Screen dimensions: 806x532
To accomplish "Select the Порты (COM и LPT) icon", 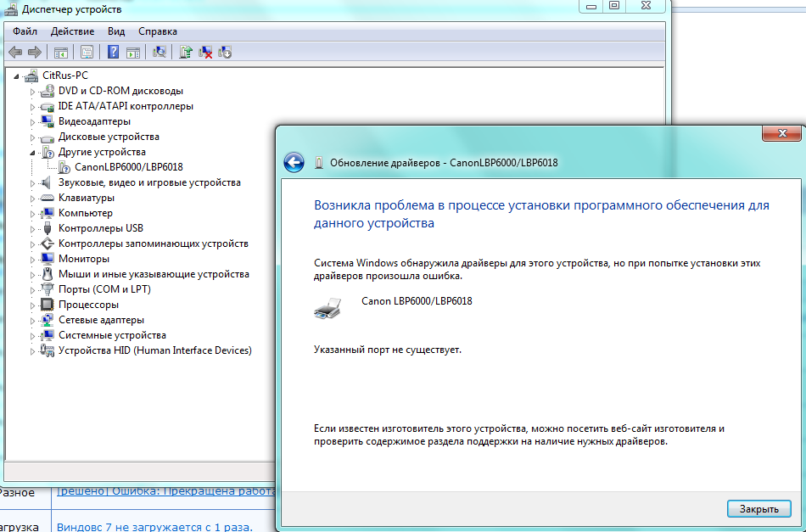I will (48, 289).
